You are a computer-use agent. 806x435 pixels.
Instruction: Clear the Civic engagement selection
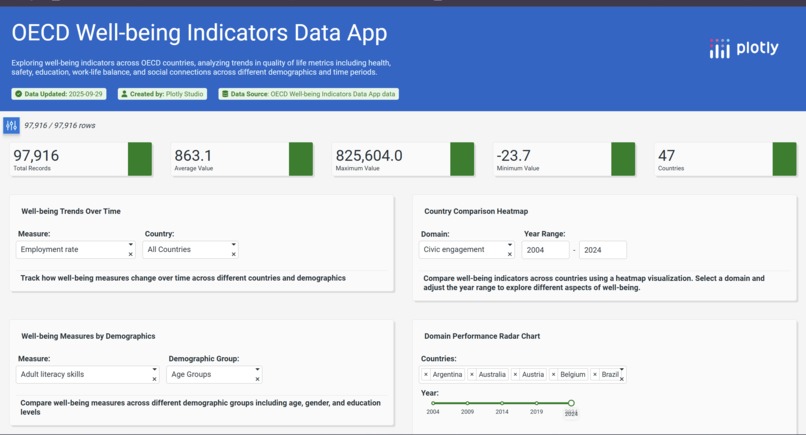coord(509,254)
